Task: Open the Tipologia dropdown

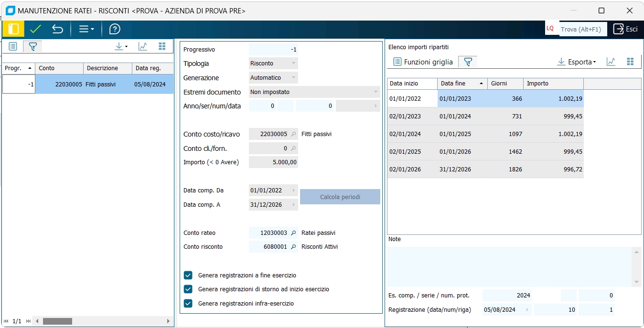Action: 293,63
